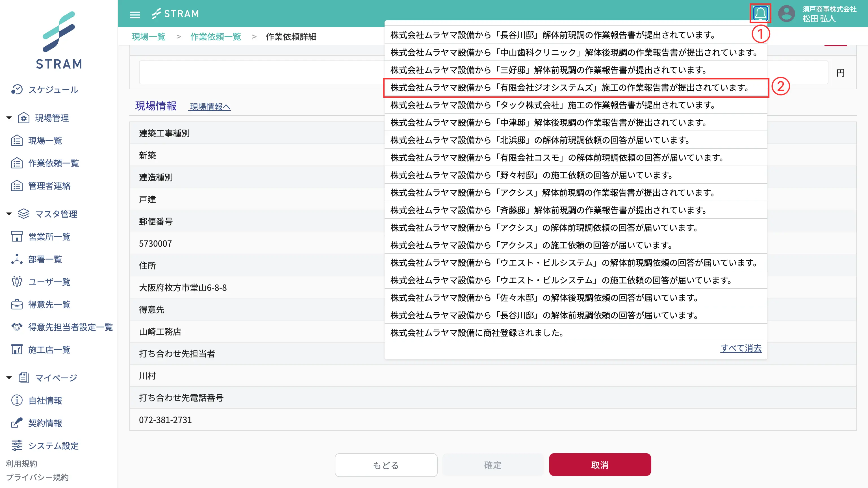The height and width of the screenshot is (488, 868).
Task: Collapse the 現場管理 section
Action: click(8, 118)
